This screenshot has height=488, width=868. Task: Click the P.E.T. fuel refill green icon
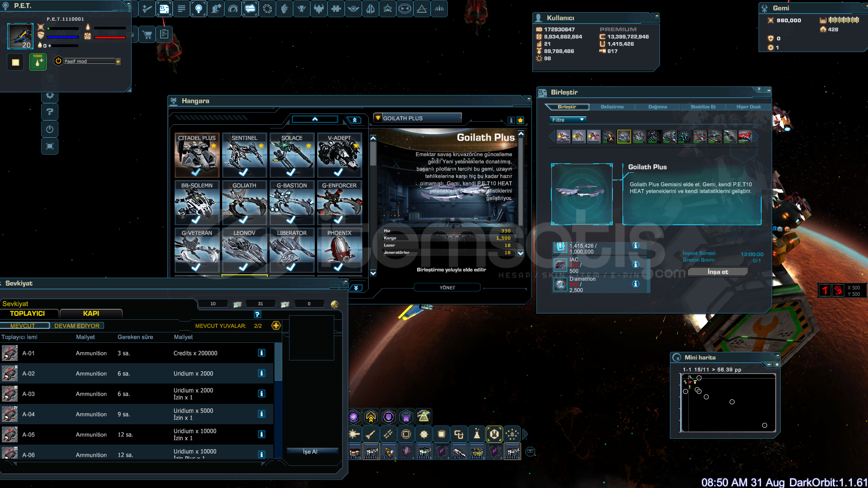coord(38,62)
